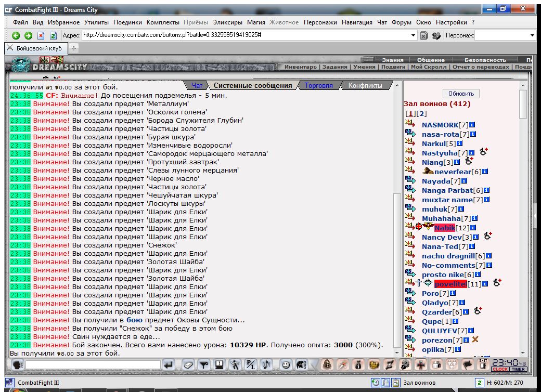Click the TIMER toggle under the time display

coord(518,369)
